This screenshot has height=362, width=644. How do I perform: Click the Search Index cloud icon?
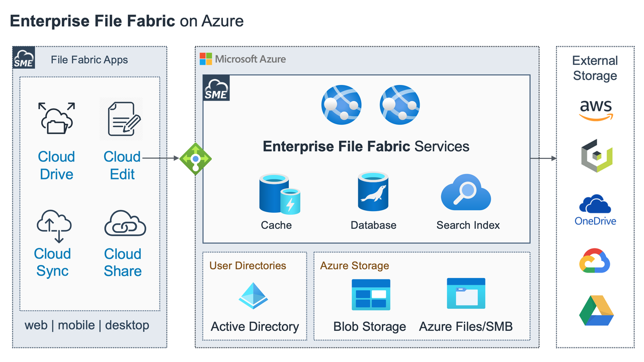(466, 192)
